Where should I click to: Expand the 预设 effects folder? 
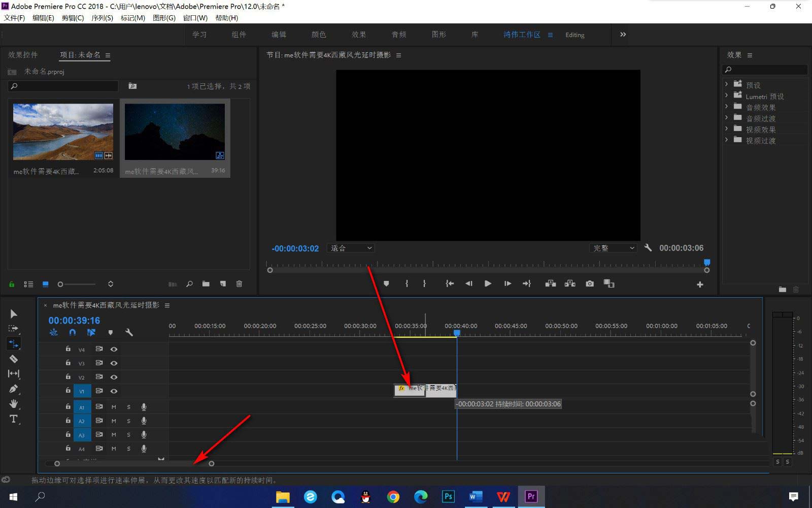tap(726, 84)
